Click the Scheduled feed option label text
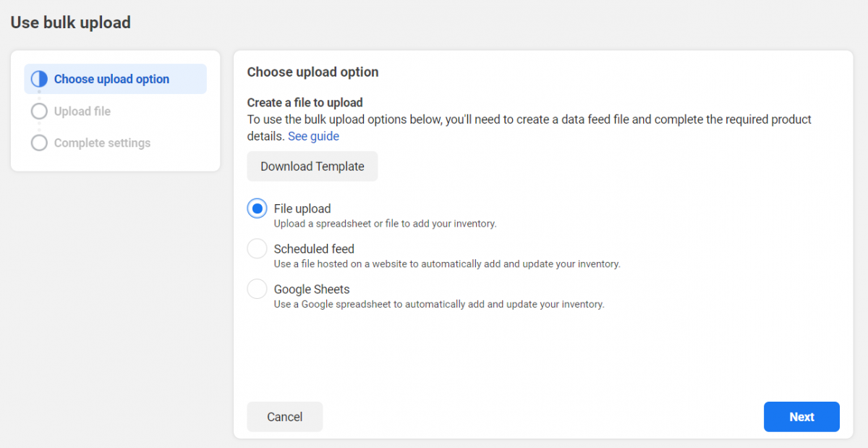 [x=314, y=249]
